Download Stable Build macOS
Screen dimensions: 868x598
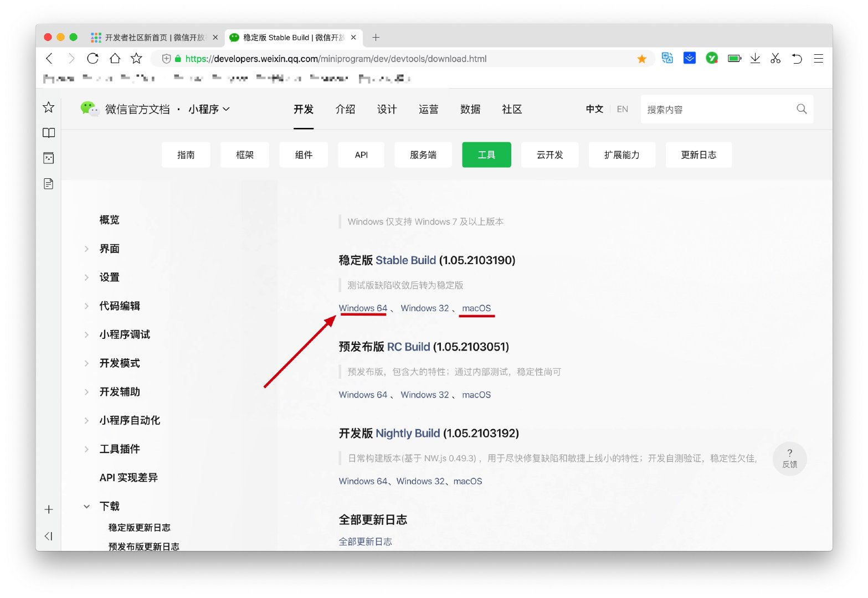(476, 308)
